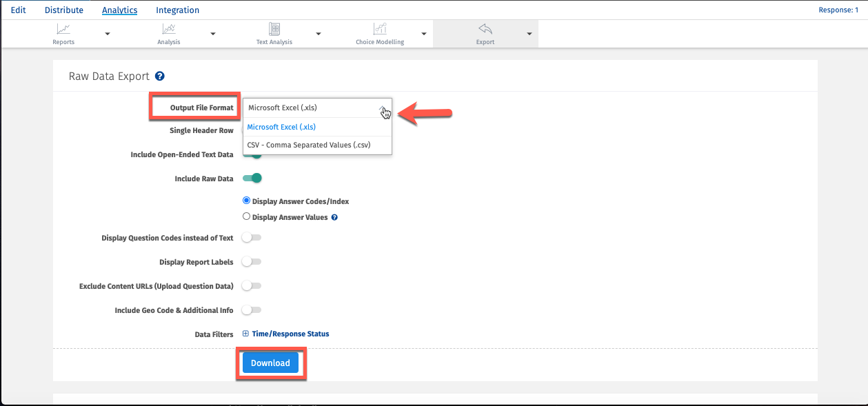Click the Raw Data Export heading
The height and width of the screenshot is (406, 868).
pos(110,77)
